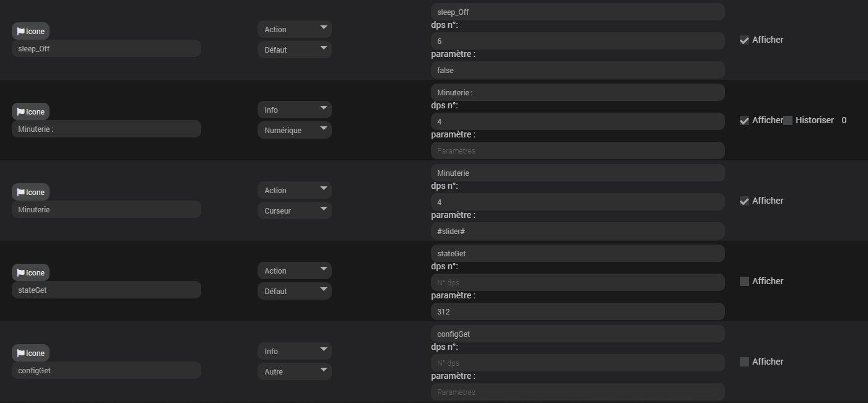This screenshot has width=868, height=403.
Task: Open the Info type dropdown for 'Minuterie :'
Action: (295, 110)
